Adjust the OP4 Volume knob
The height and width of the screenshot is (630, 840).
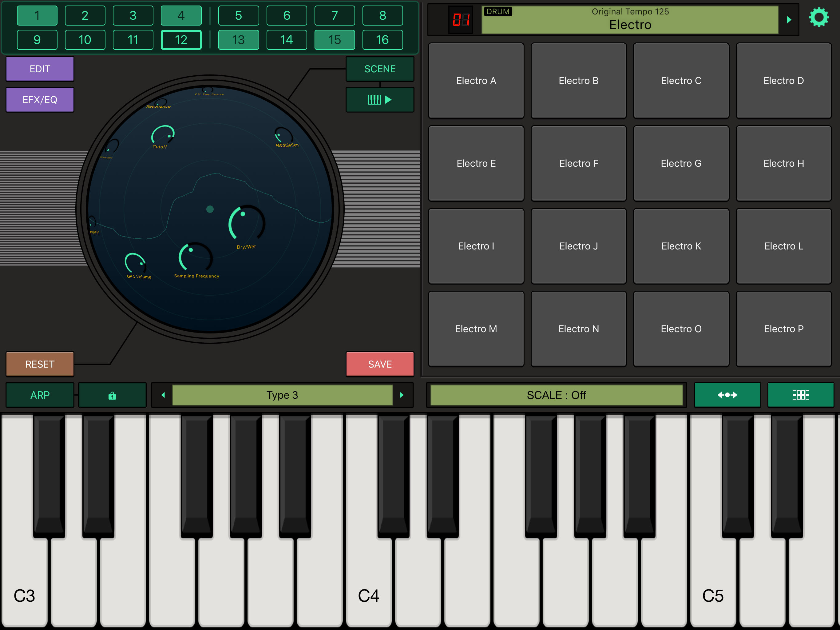click(x=135, y=263)
